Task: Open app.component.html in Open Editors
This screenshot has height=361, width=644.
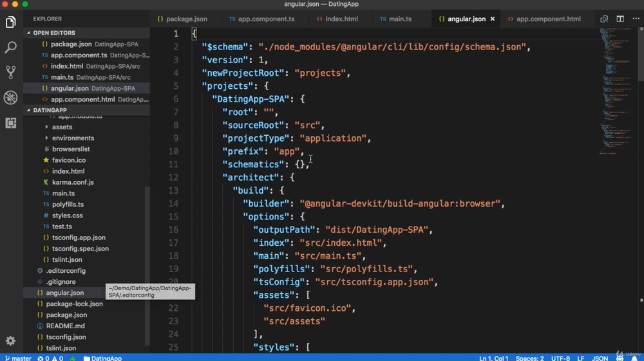Action: [x=86, y=99]
